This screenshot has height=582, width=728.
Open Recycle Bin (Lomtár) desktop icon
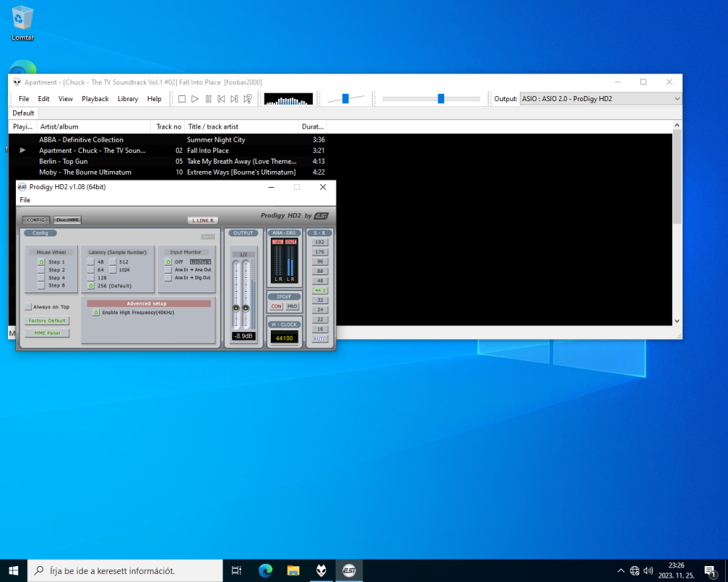pyautogui.click(x=23, y=23)
